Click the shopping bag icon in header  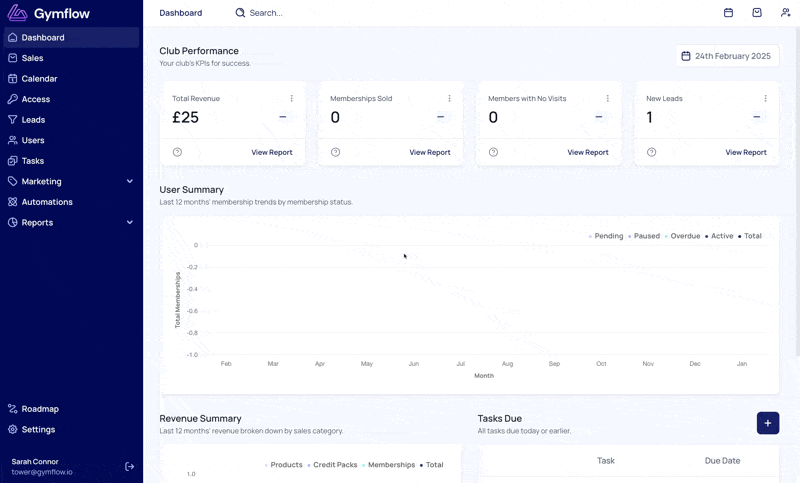[757, 13]
